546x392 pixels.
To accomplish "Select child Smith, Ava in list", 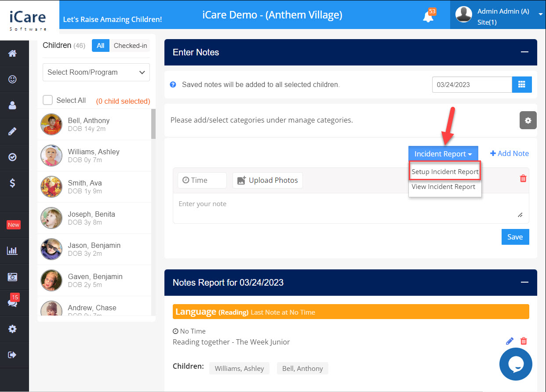I will [x=95, y=187].
